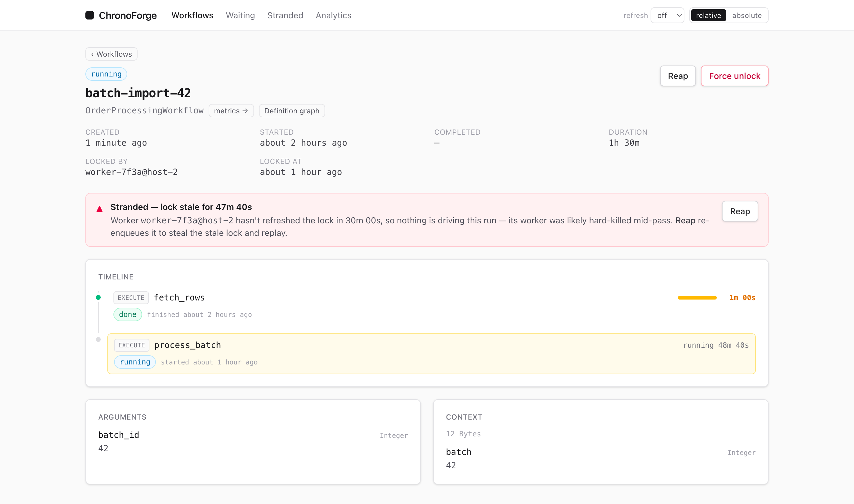Open the metrics → link
Image resolution: width=854 pixels, height=504 pixels.
pyautogui.click(x=231, y=111)
